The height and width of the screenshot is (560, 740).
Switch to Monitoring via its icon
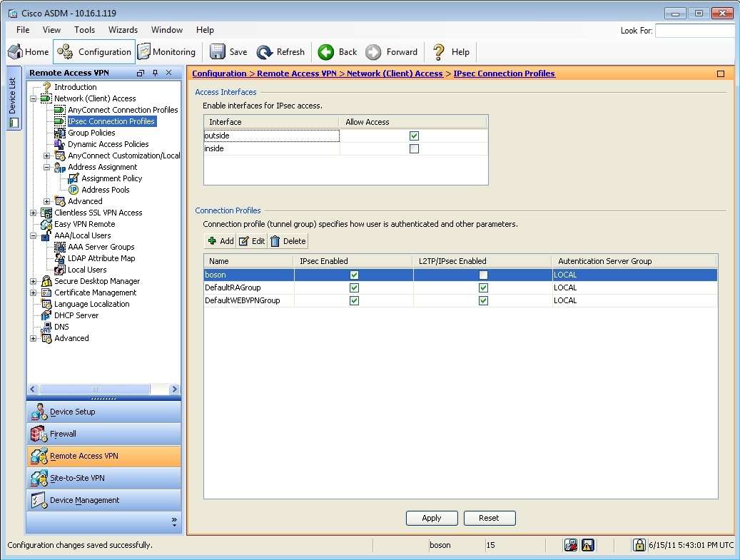click(143, 52)
